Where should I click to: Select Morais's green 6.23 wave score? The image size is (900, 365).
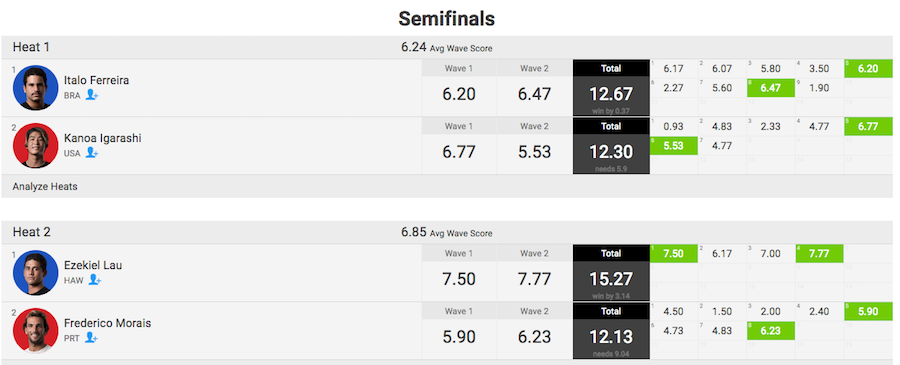(x=770, y=331)
